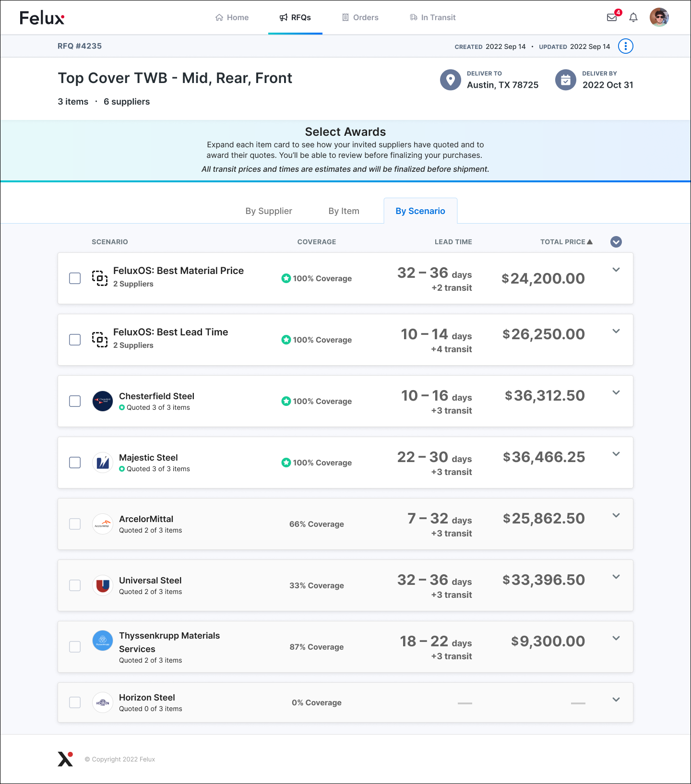The image size is (691, 784).
Task: Click the ArcelorMittal logo
Action: (103, 524)
